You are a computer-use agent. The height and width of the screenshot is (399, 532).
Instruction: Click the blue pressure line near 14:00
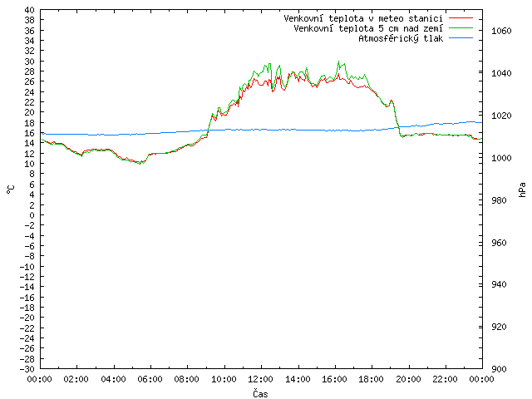pyautogui.click(x=298, y=130)
